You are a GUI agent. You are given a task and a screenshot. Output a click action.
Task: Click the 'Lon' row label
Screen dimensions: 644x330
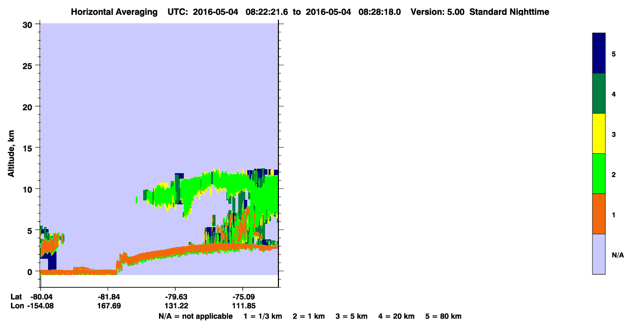tap(17, 306)
